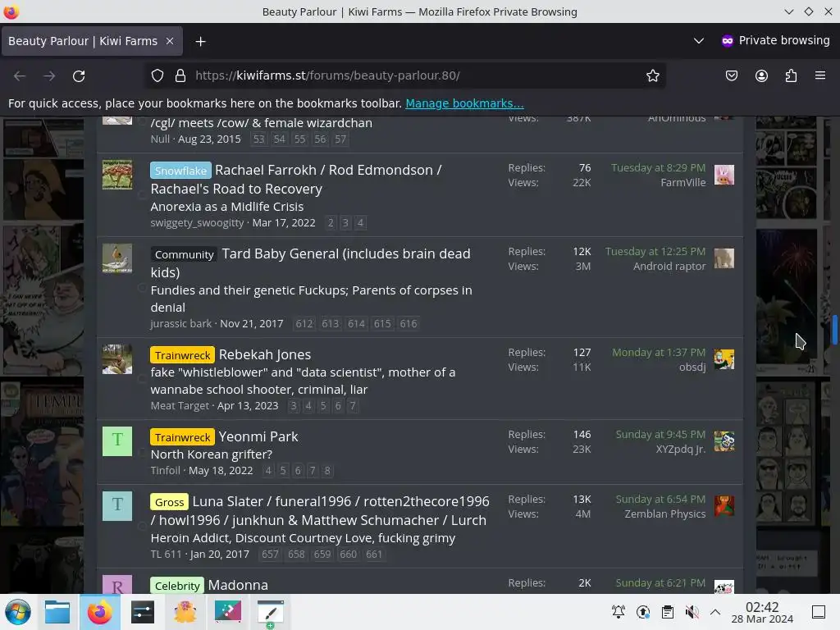The width and height of the screenshot is (840, 630).
Task: Close the Beauty Parlour tab
Action: (170, 41)
